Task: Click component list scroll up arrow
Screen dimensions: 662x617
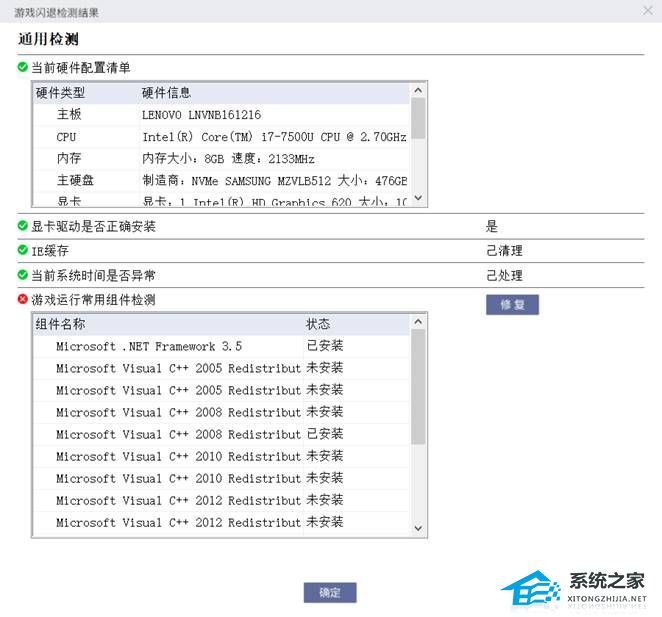Action: pos(418,322)
